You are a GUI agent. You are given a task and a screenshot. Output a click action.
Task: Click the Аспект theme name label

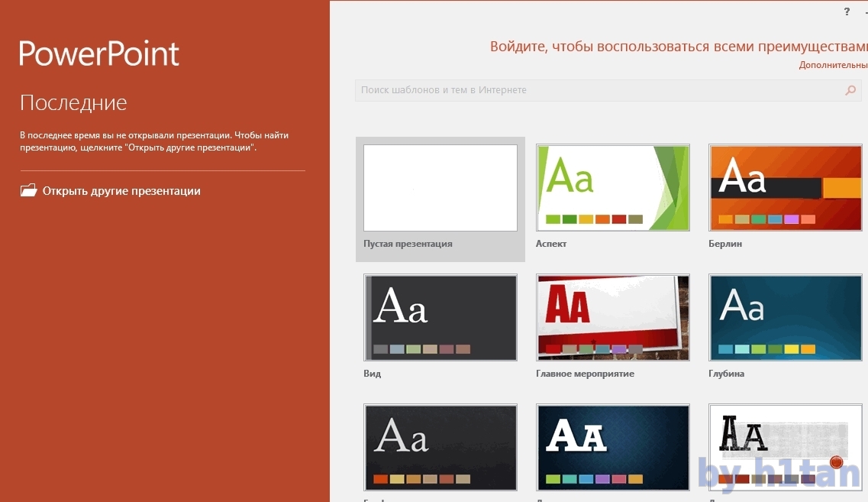(x=551, y=244)
